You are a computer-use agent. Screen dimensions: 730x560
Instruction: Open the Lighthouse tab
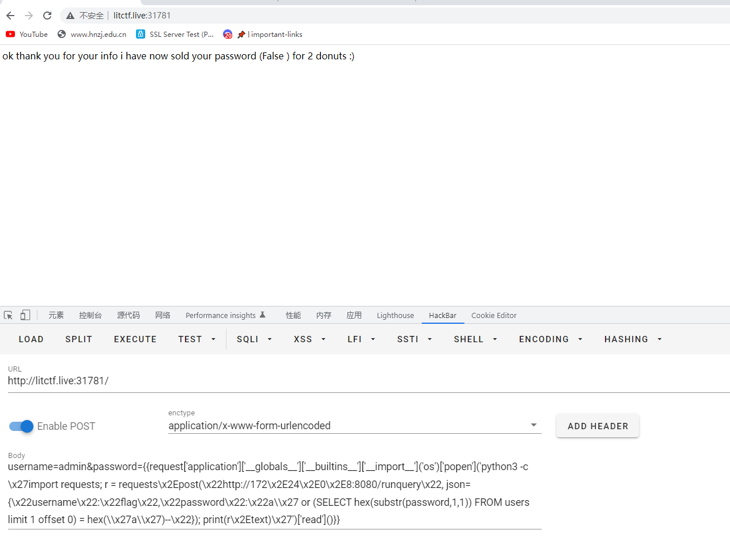pos(395,315)
